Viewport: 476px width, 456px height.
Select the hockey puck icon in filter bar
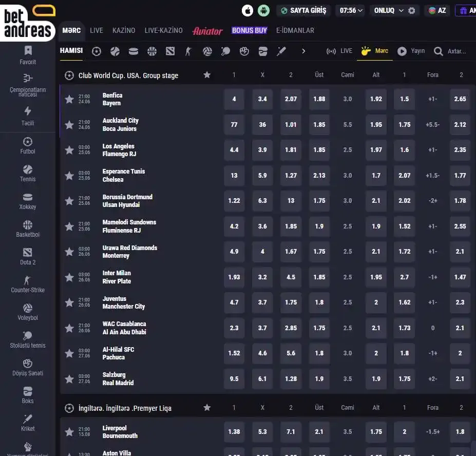[x=134, y=51]
